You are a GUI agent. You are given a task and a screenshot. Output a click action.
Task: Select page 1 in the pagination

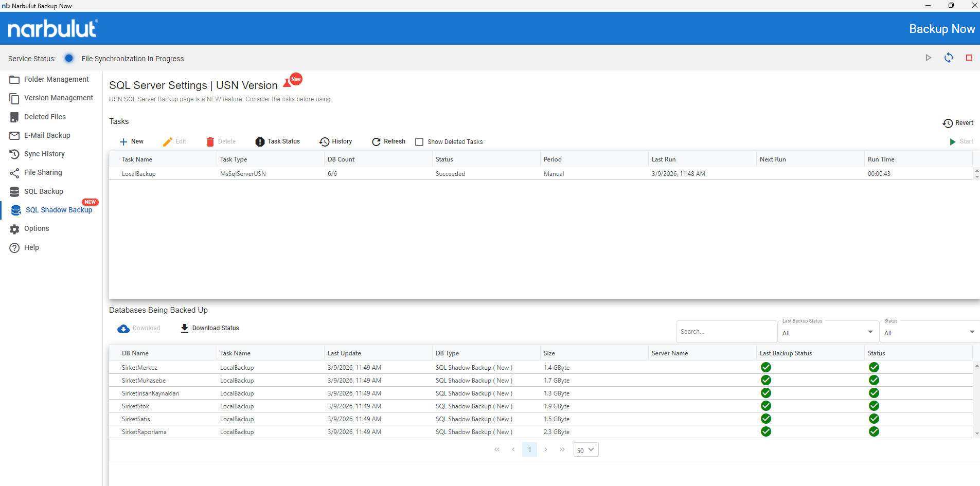click(x=529, y=450)
